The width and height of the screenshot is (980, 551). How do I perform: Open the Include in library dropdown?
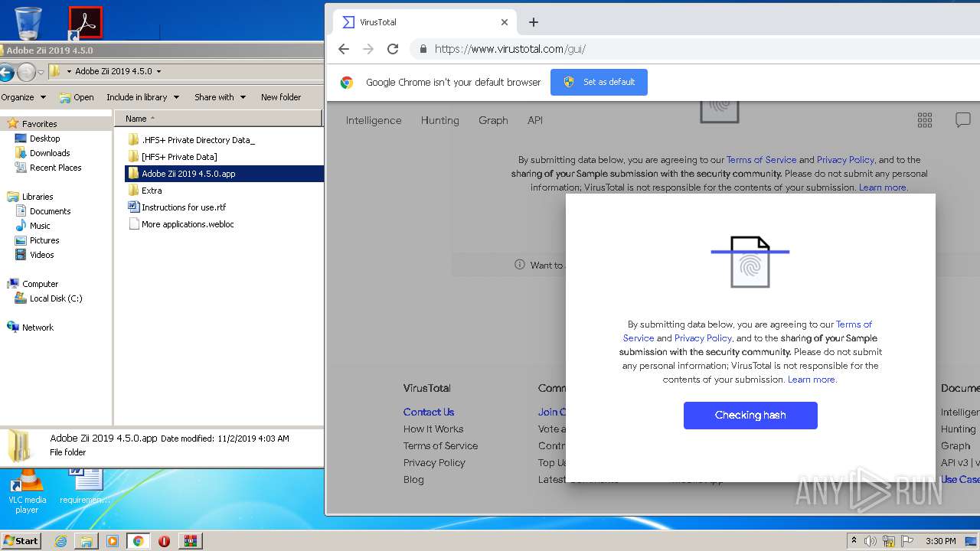pyautogui.click(x=142, y=97)
